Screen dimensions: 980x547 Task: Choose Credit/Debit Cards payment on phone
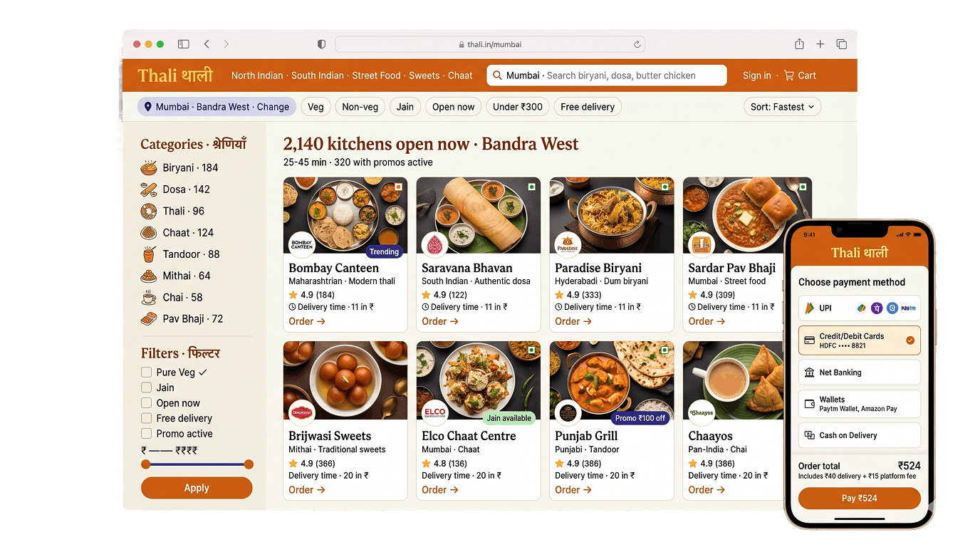[x=860, y=340]
